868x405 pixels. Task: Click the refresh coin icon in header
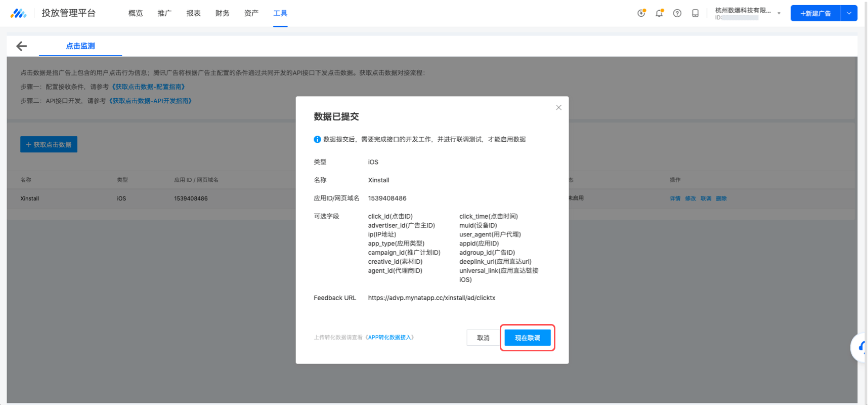tap(641, 13)
